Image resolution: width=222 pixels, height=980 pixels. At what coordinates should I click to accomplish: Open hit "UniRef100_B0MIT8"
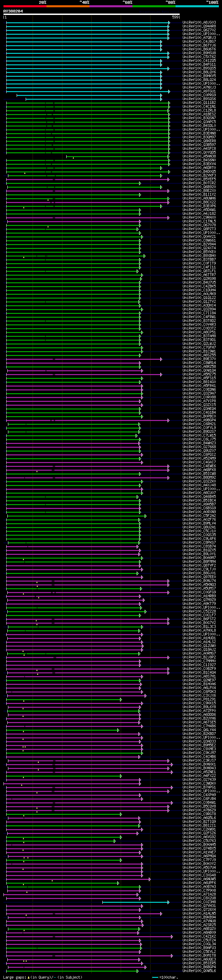(x=199, y=955)
